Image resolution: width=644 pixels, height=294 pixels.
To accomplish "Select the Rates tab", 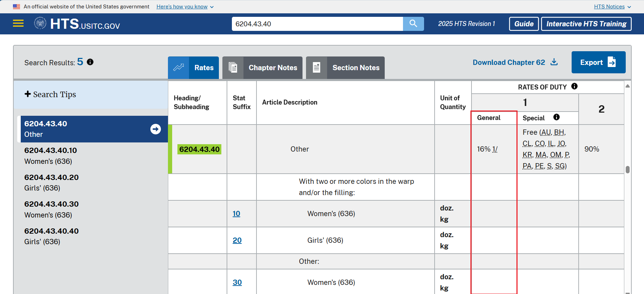I will (x=194, y=68).
